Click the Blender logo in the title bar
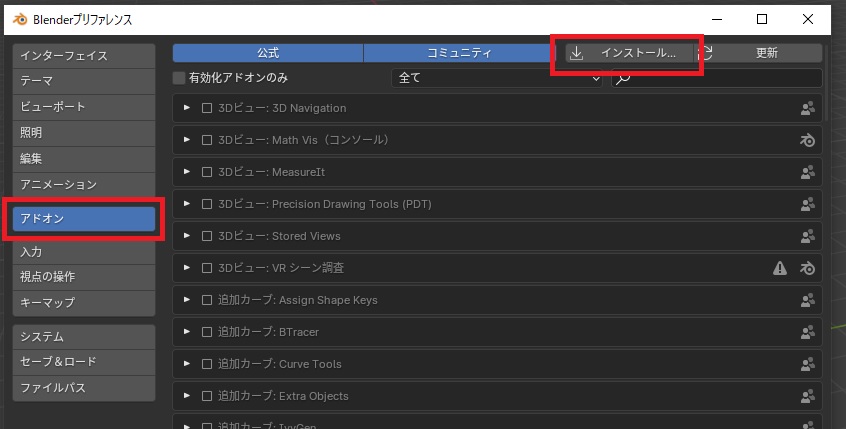This screenshot has height=429, width=846. pos(20,19)
